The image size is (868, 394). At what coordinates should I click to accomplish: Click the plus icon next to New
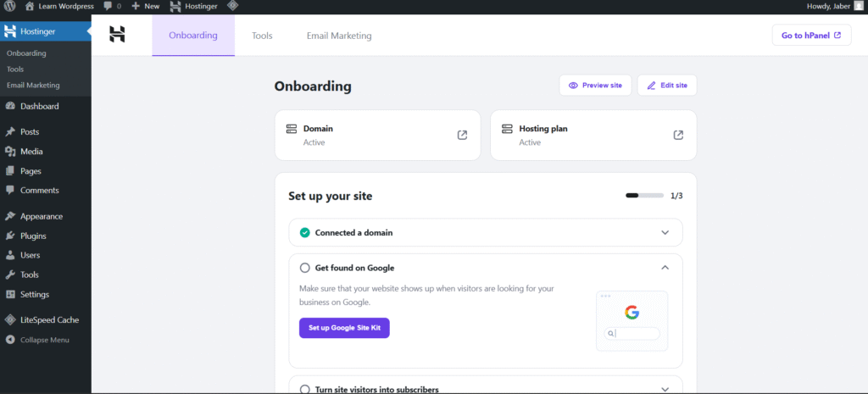click(136, 6)
